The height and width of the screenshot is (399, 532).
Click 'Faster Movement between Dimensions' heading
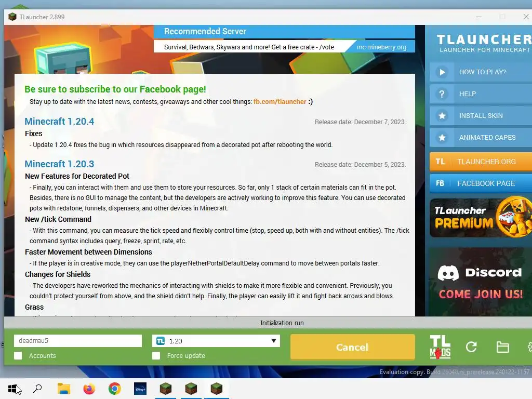click(x=88, y=252)
